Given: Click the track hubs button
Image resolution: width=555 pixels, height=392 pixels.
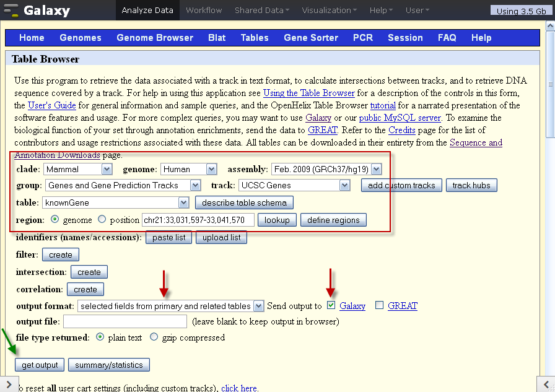Looking at the screenshot, I should [x=471, y=185].
